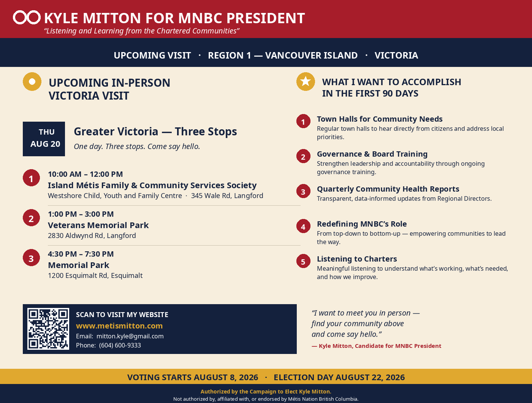This screenshot has width=532, height=403.
Task: Click the red number 2 badge for Governance training
Action: coord(303,156)
